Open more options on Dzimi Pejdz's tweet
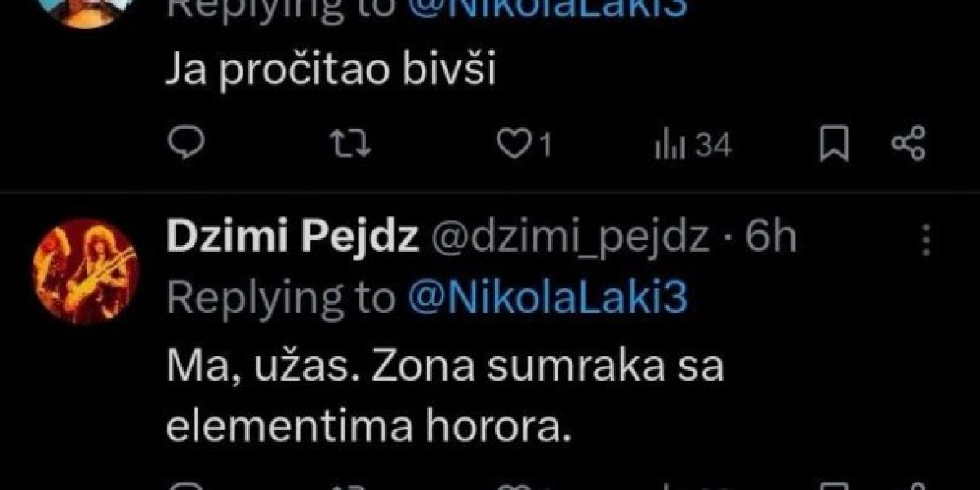980x490 pixels. click(925, 241)
